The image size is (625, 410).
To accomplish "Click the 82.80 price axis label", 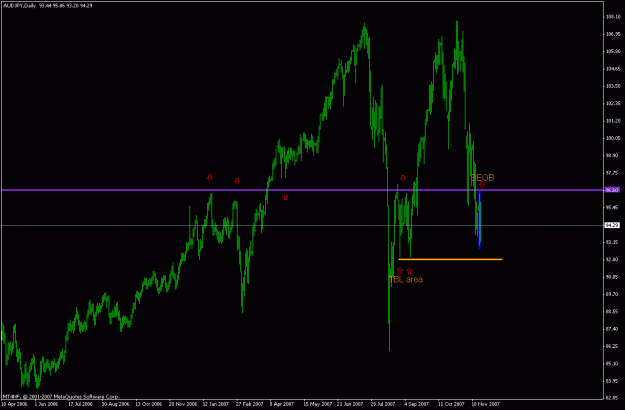I will tap(613, 398).
